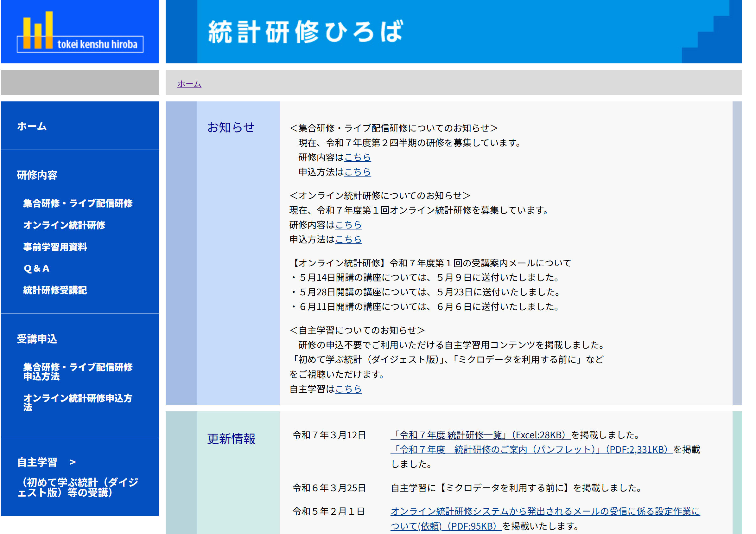Image resolution: width=756 pixels, height=534 pixels.
Task: Go to オンライン統計研修 sidebar item
Action: point(64,225)
